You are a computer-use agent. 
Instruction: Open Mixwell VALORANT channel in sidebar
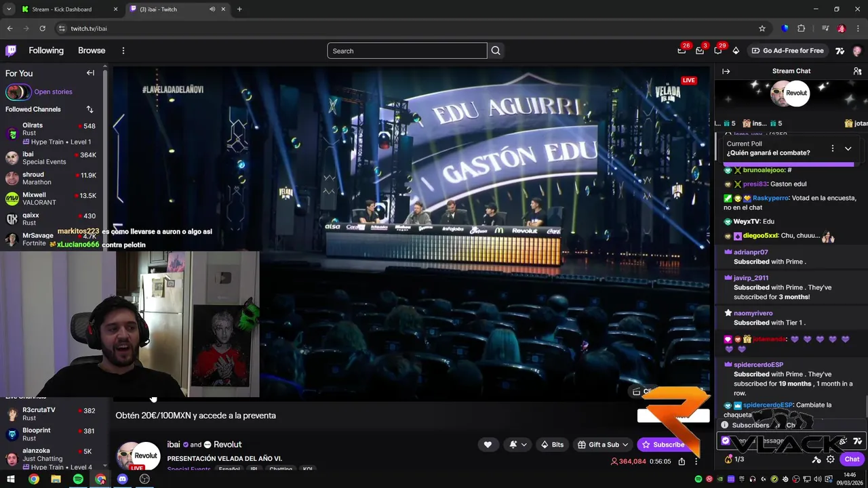point(51,199)
